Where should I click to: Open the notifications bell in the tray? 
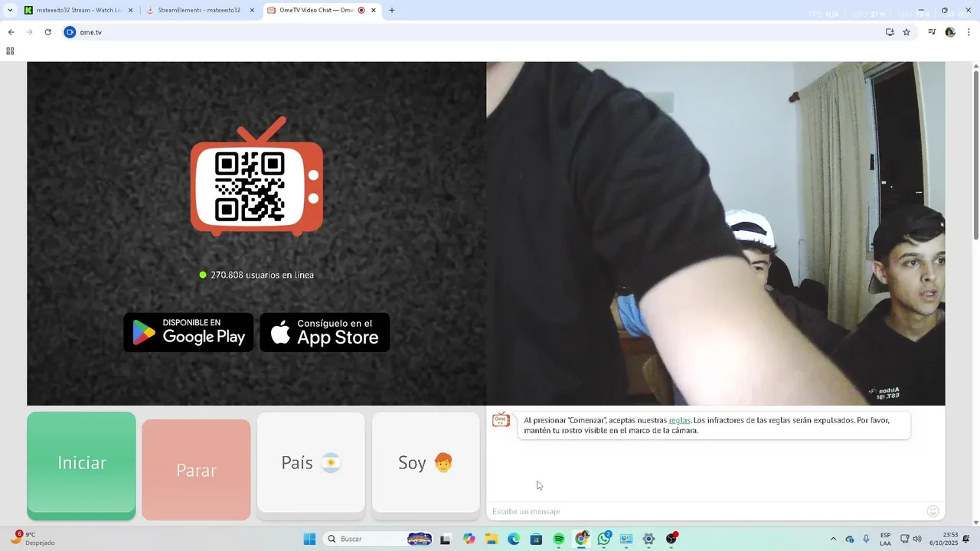click(966, 539)
